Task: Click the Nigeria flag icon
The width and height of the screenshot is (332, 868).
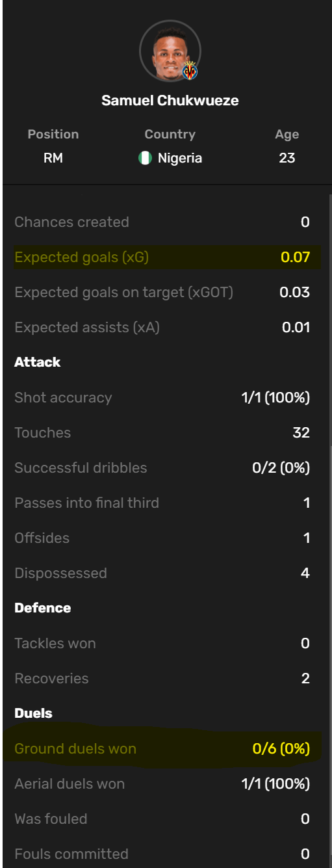Action: click(145, 158)
